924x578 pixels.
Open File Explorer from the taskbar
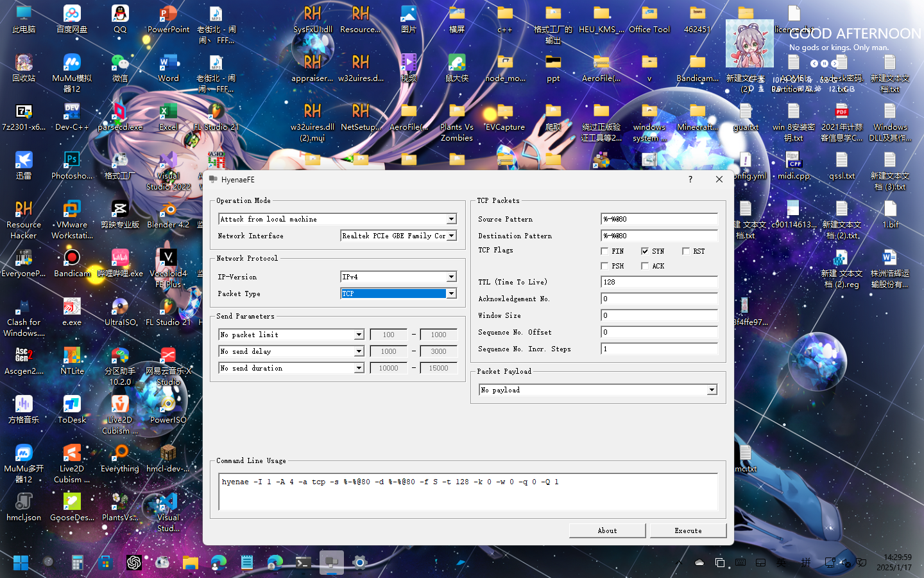click(x=191, y=563)
